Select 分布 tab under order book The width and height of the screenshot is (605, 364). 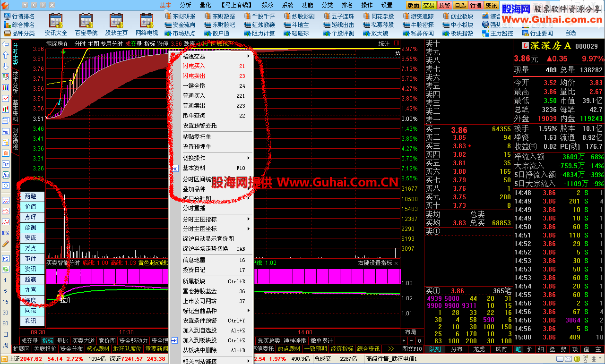(x=457, y=349)
